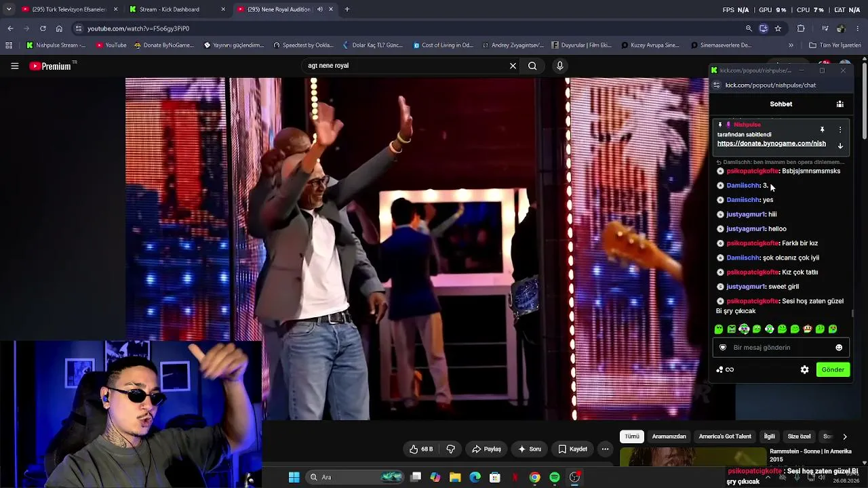Select the İlgili filter chip
The image size is (868, 488).
(x=770, y=436)
